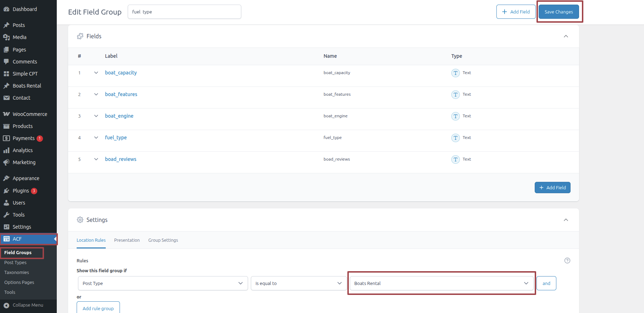Expand the fuel_type field row chevron
The image size is (644, 313).
click(x=96, y=138)
